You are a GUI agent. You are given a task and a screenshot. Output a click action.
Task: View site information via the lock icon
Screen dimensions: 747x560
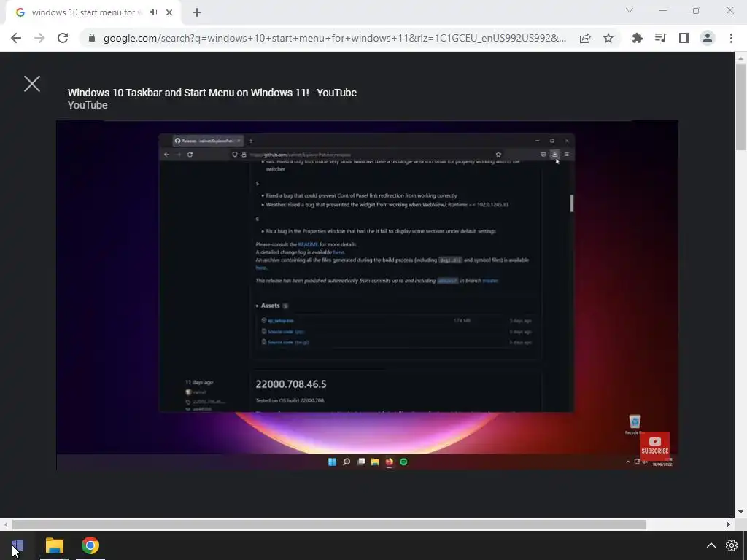click(92, 38)
